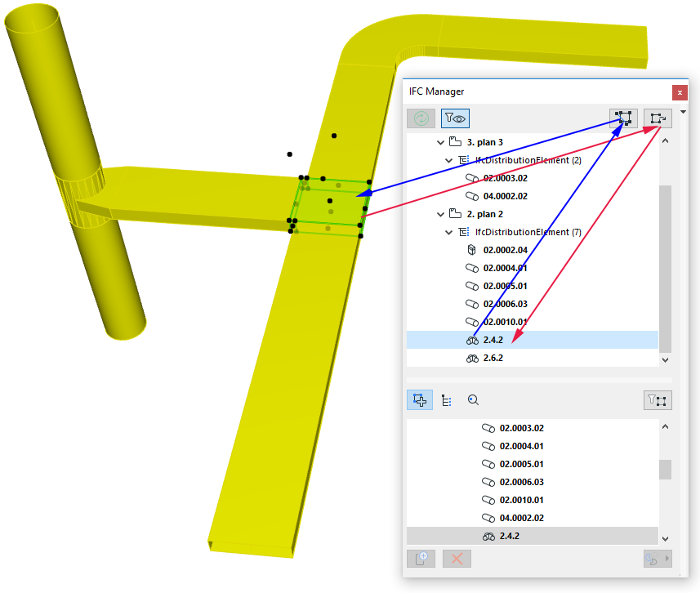The width and height of the screenshot is (700, 593).
Task: Click the Update/refresh IFC tree button
Action: 421,118
